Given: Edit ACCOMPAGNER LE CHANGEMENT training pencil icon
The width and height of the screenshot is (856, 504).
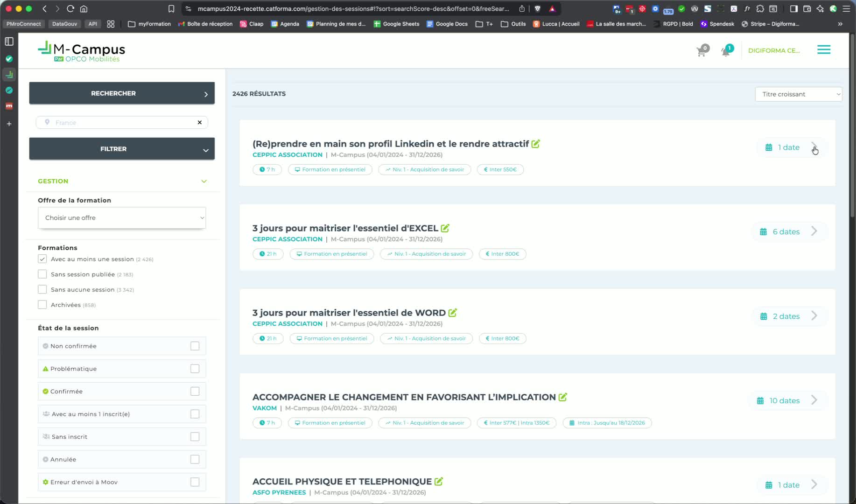Looking at the screenshot, I should (563, 397).
